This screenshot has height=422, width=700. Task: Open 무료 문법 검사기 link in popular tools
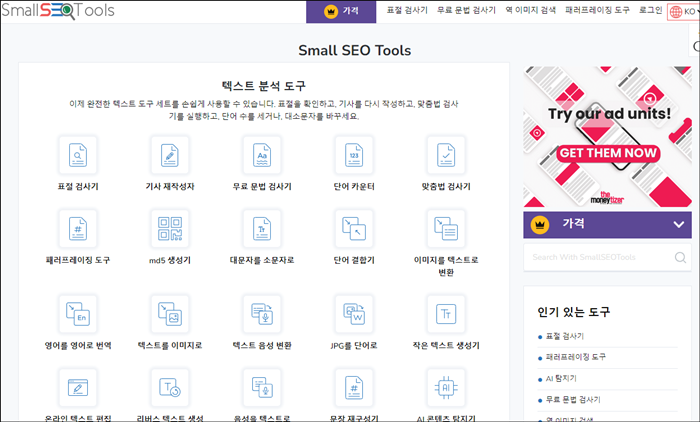(573, 399)
